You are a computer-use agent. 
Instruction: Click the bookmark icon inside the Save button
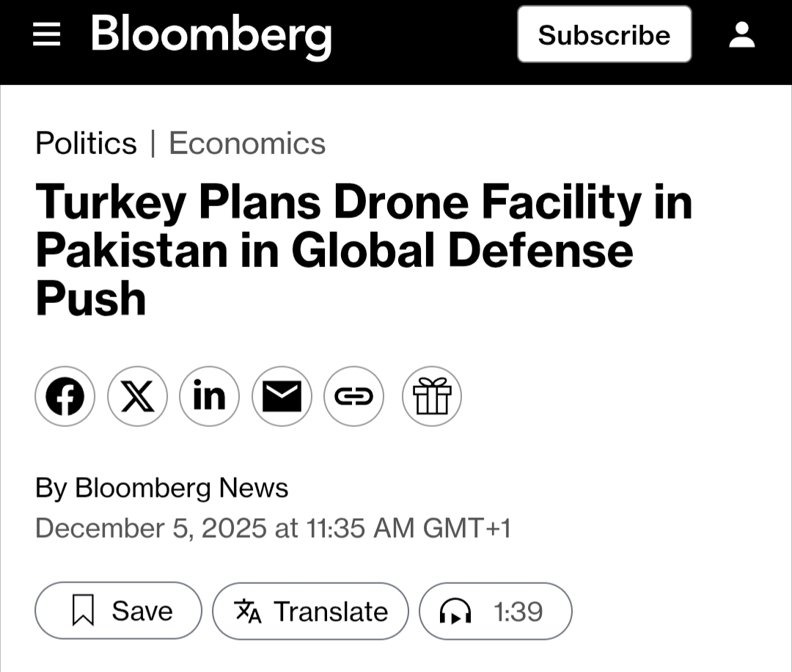pos(83,611)
